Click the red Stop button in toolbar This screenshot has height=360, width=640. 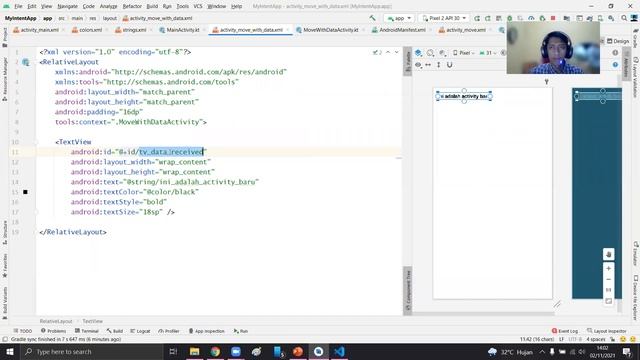point(553,18)
